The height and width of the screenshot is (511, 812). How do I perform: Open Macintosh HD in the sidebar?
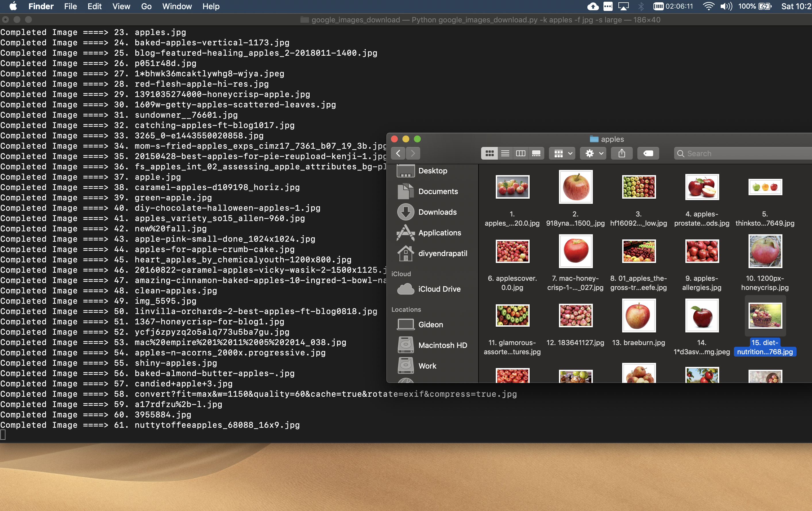(x=442, y=345)
